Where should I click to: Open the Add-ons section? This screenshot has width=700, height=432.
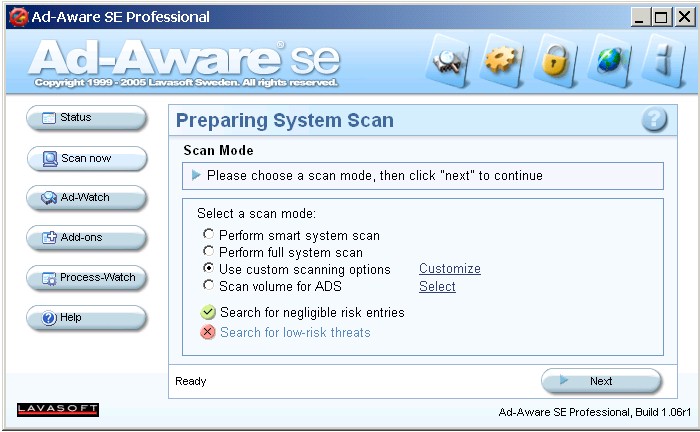(x=87, y=237)
